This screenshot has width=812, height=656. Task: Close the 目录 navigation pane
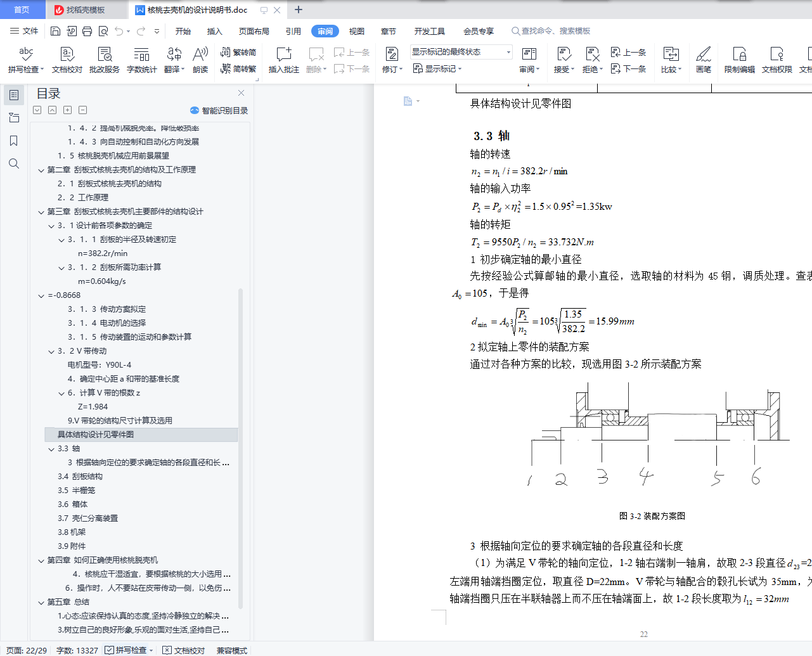pyautogui.click(x=241, y=93)
